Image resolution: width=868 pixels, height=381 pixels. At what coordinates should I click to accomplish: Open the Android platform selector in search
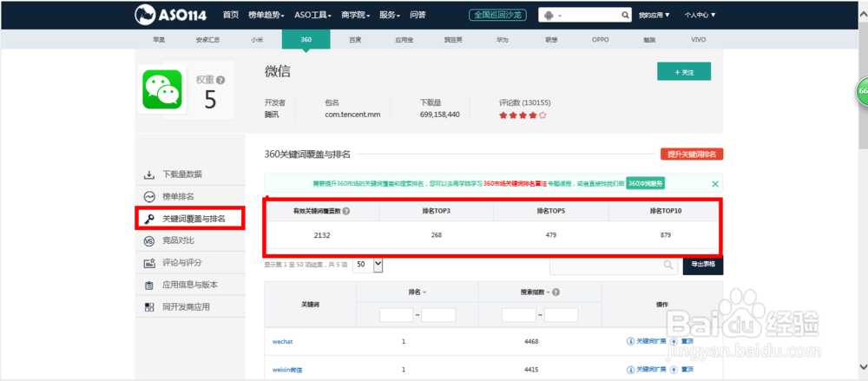coord(553,16)
